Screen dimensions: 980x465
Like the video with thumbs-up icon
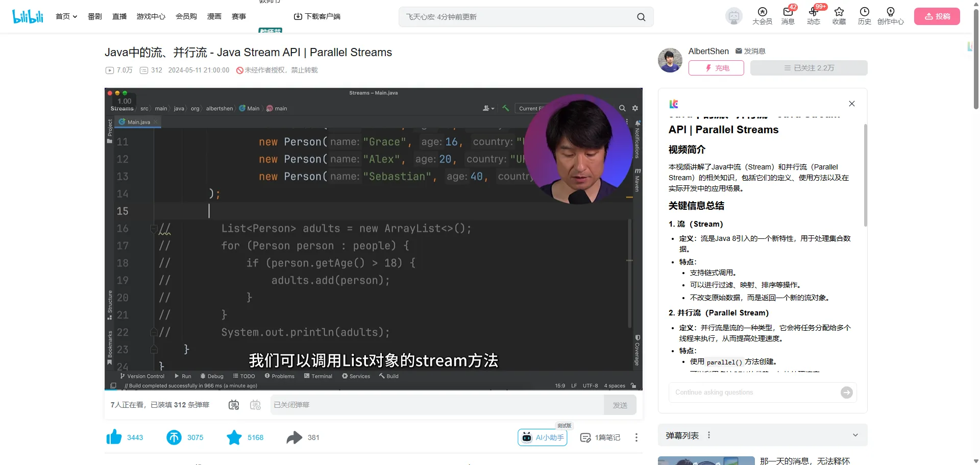coord(114,437)
